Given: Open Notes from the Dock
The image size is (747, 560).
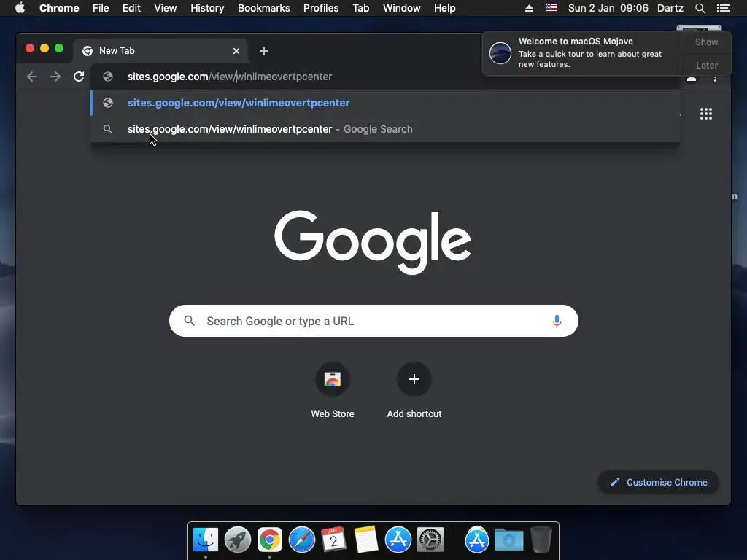Looking at the screenshot, I should pyautogui.click(x=366, y=540).
